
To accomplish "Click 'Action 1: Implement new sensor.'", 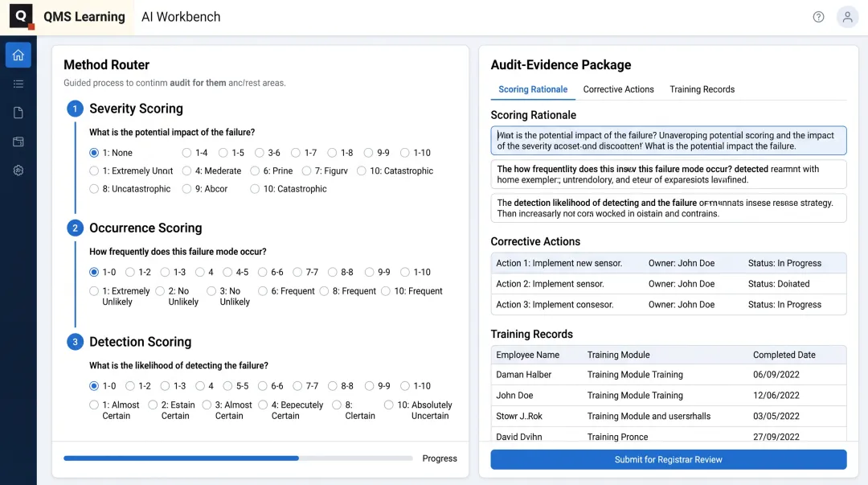I will [559, 263].
